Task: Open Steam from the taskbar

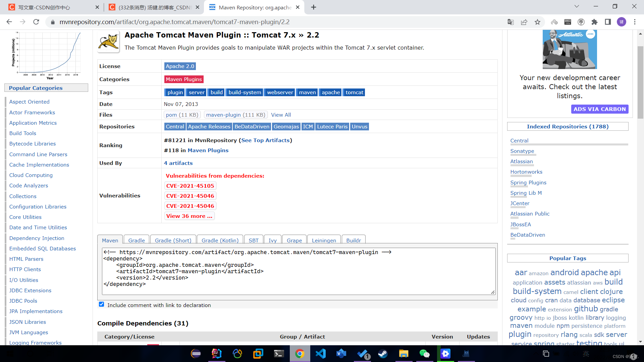Action: [383, 354]
